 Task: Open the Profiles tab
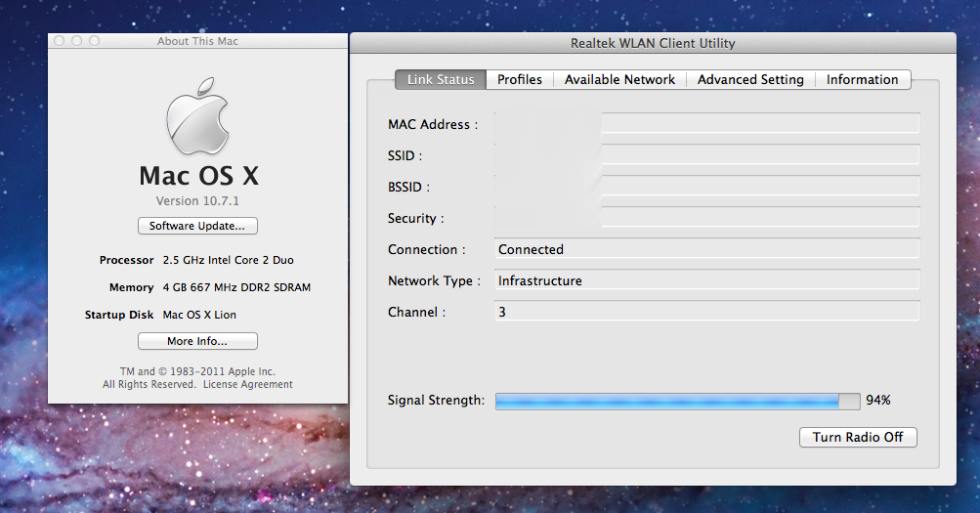[520, 80]
